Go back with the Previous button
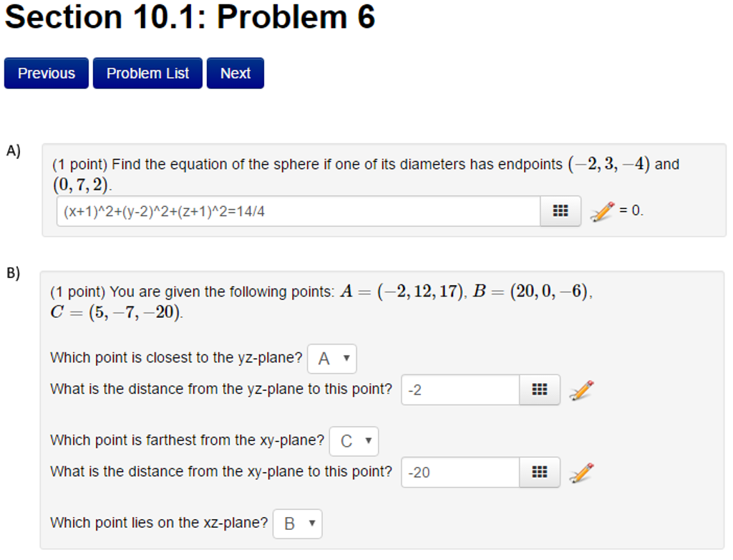The image size is (733, 560). tap(46, 73)
